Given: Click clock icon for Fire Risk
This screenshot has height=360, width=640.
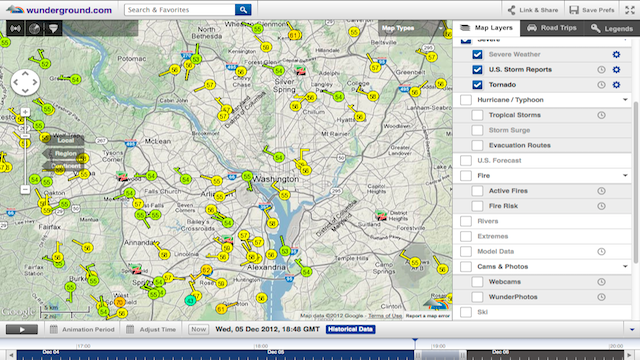Looking at the screenshot, I should tap(601, 206).
